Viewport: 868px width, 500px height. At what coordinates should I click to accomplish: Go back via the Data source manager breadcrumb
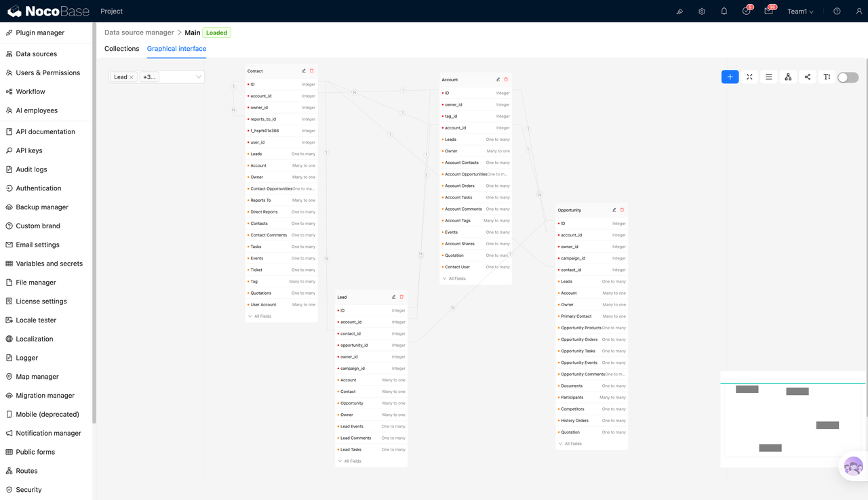(x=139, y=32)
